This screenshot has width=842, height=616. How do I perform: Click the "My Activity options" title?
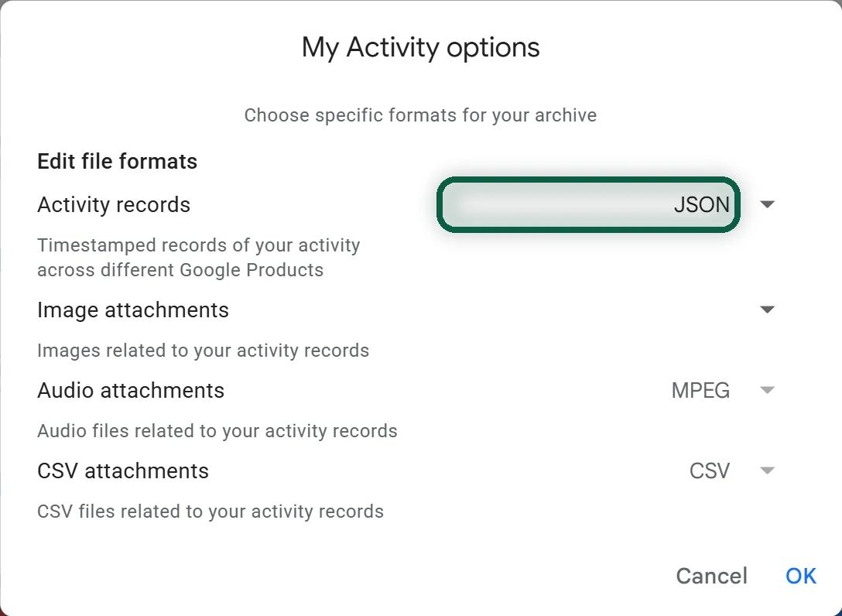(x=420, y=47)
